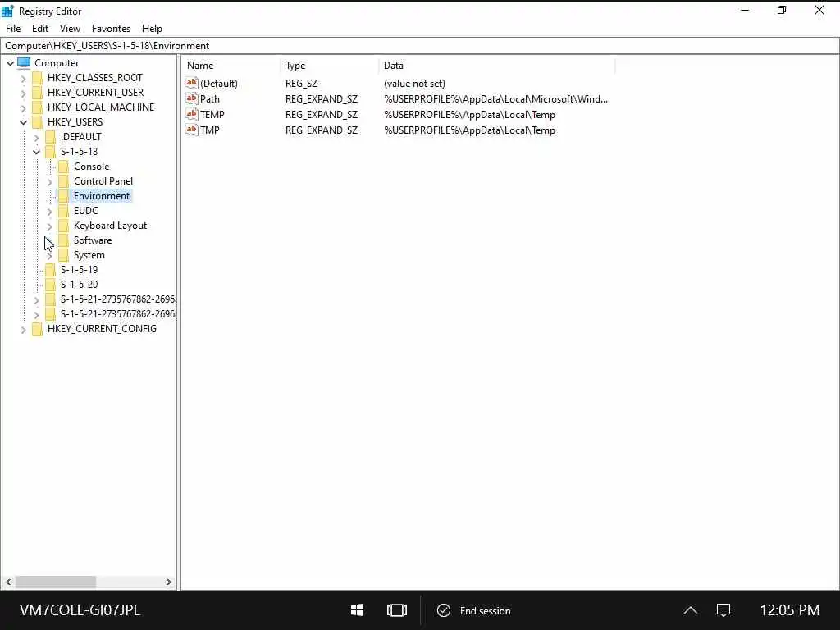Click the HKEY_CURRENT_CONFIG folder icon
840x630 pixels.
click(37, 329)
